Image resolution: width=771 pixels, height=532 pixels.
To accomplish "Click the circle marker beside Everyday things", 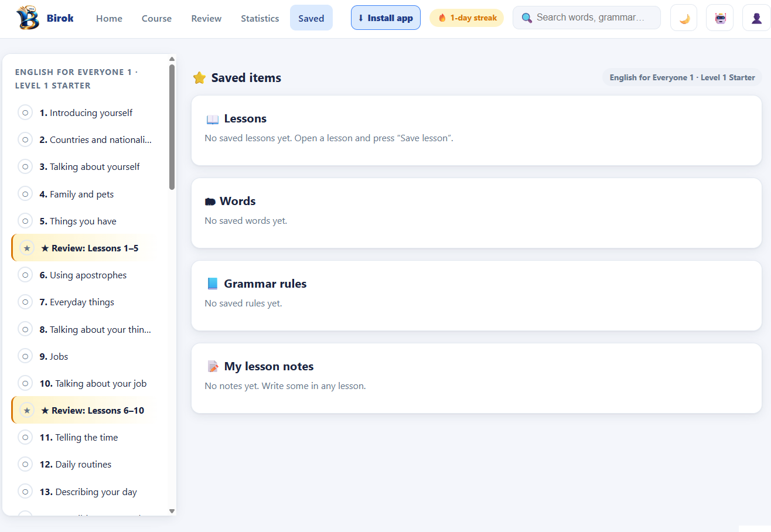I will tap(25, 302).
